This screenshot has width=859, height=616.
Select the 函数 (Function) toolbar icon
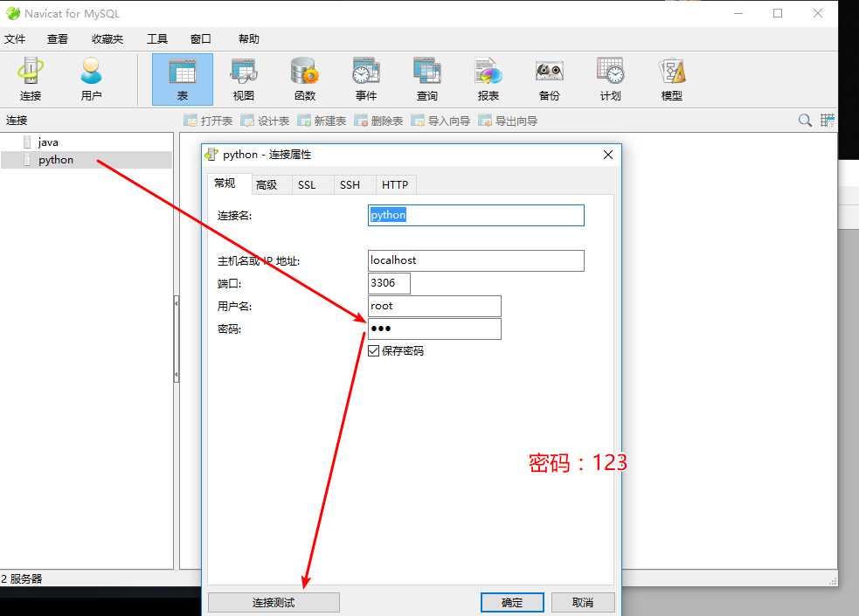305,80
